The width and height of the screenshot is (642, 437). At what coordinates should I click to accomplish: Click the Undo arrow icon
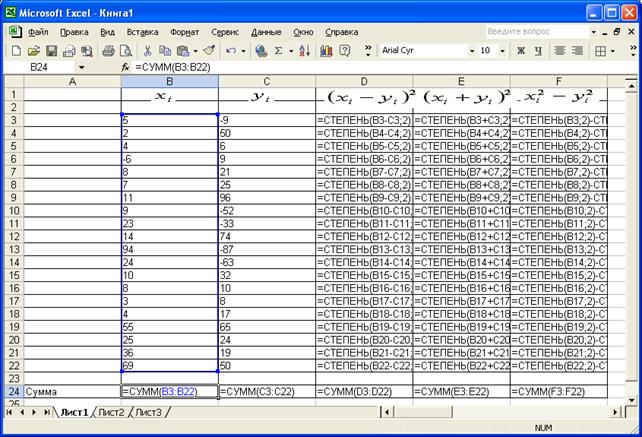(x=231, y=50)
